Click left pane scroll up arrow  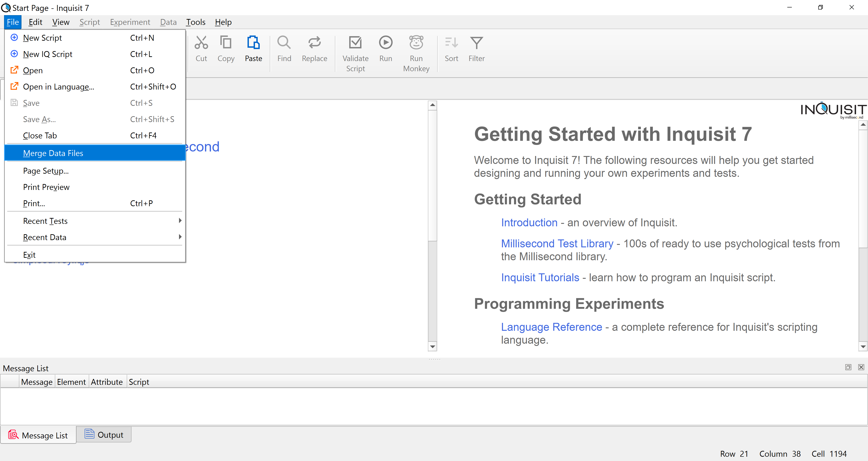click(x=432, y=105)
